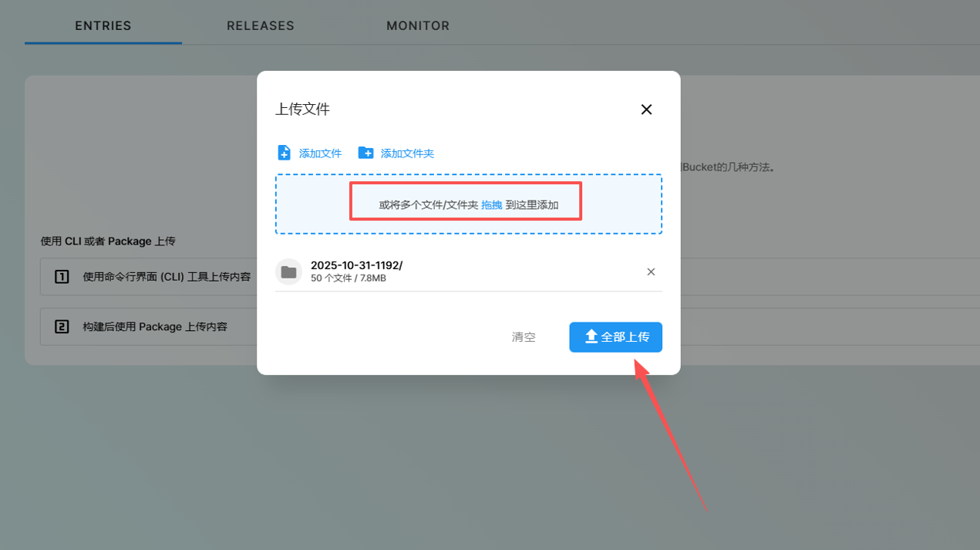Click the dashed file drop zone

(469, 204)
